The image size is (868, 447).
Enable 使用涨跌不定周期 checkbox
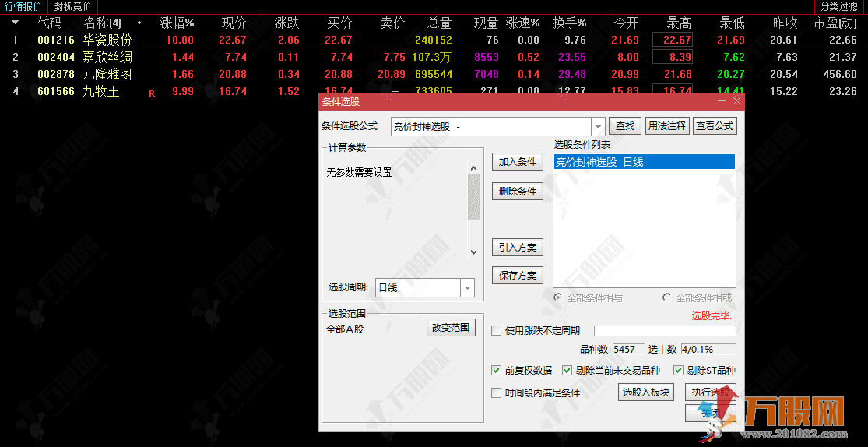497,331
